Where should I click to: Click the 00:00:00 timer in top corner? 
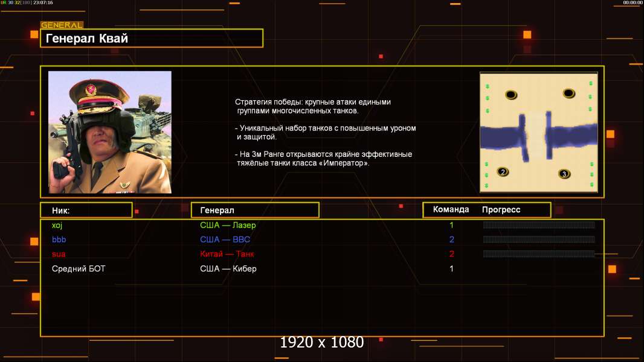[x=633, y=2]
